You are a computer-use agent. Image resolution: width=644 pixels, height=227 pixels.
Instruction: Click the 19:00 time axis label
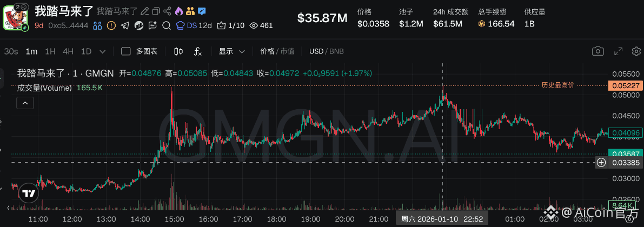coord(311,219)
